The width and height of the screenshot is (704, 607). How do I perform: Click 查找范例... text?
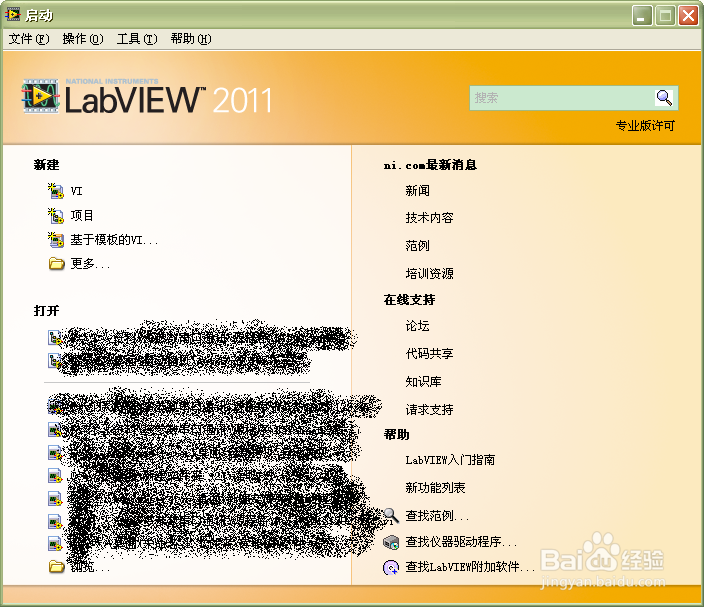[x=437, y=516]
